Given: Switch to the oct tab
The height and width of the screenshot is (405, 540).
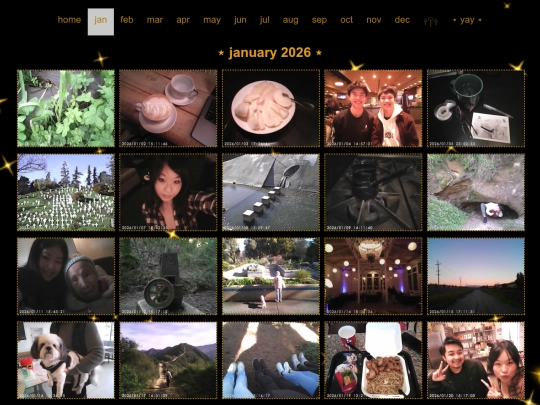Looking at the screenshot, I should (x=346, y=20).
